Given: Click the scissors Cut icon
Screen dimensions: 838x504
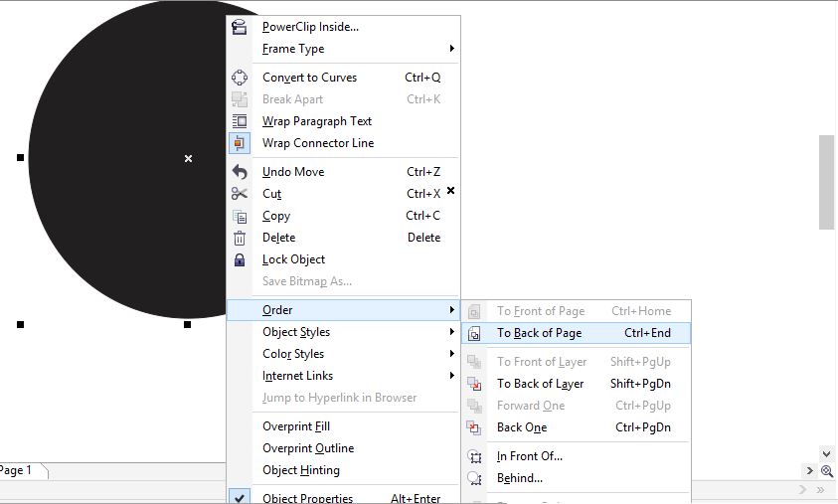Looking at the screenshot, I should pyautogui.click(x=240, y=194).
